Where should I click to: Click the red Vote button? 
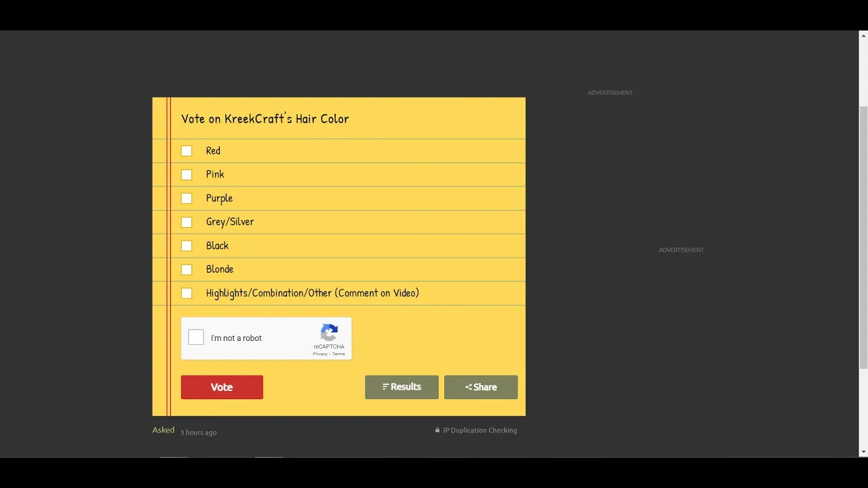(222, 387)
